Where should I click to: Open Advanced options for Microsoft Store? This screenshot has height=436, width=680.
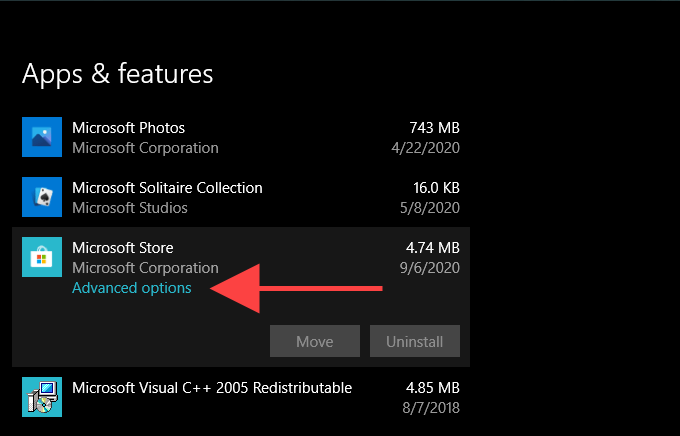pos(131,288)
